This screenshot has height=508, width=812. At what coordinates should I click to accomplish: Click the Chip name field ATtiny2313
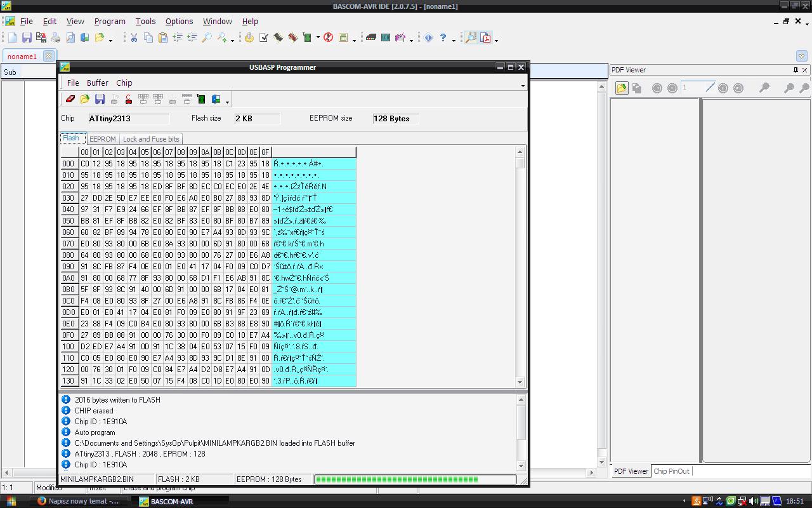click(129, 119)
